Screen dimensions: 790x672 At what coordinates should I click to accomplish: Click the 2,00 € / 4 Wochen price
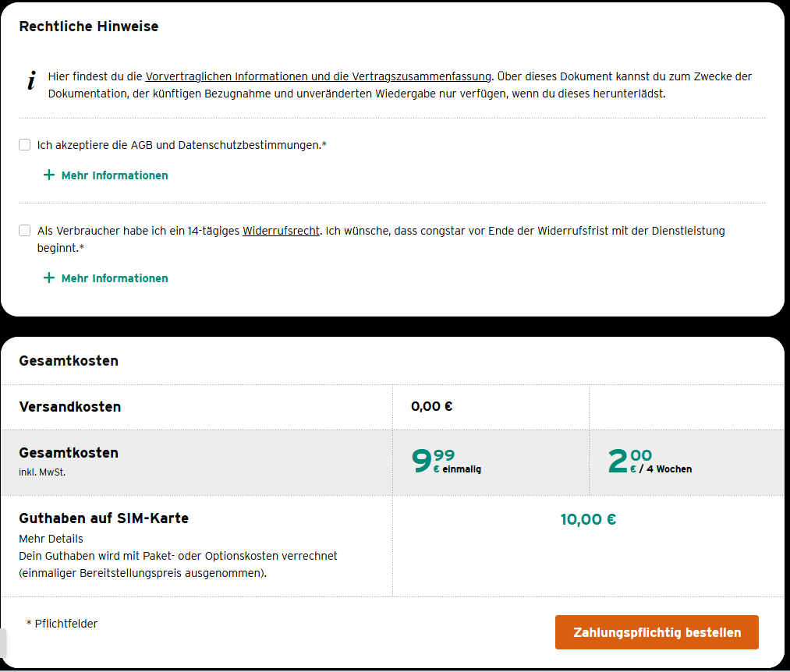649,461
